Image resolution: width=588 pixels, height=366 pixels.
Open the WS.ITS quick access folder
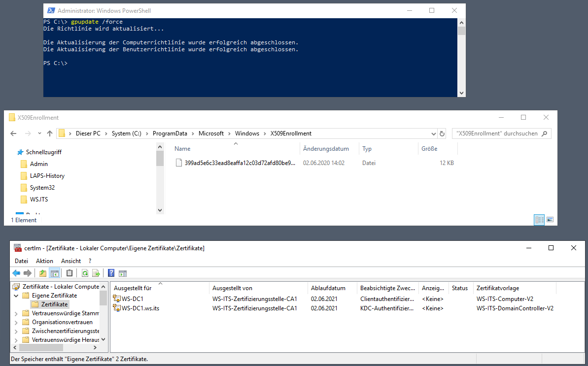39,200
